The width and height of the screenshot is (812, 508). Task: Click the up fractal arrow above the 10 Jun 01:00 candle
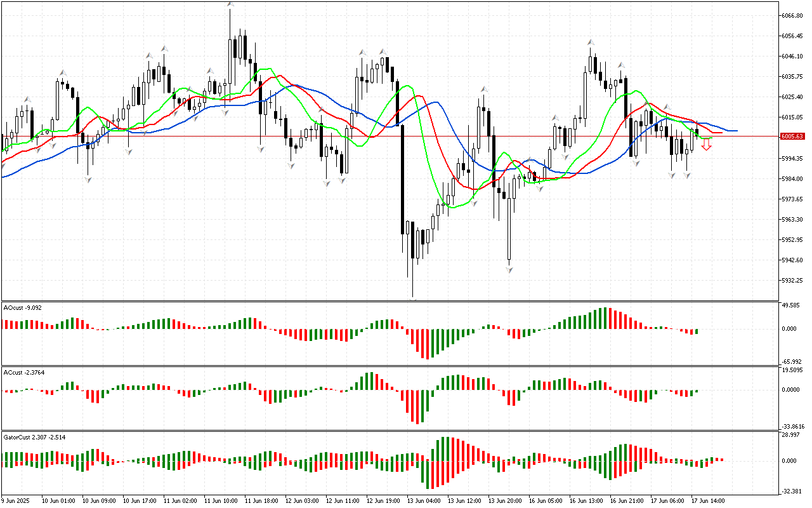(x=63, y=72)
